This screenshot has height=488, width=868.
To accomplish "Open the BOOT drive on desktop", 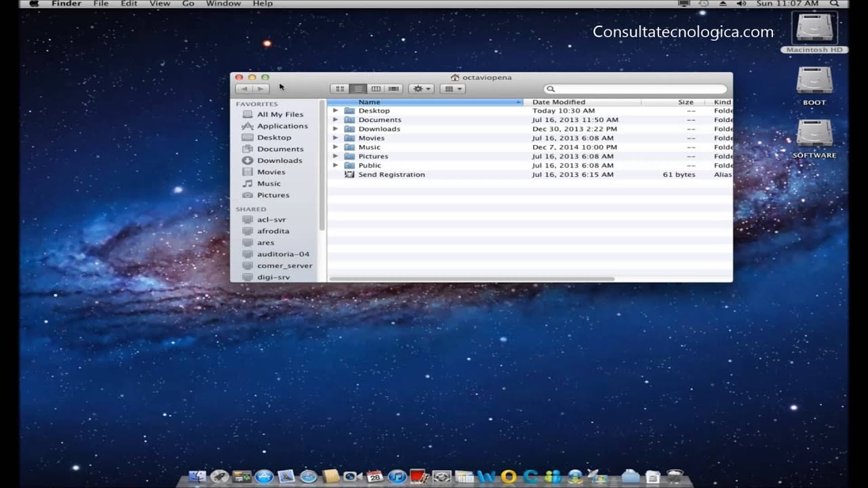I will (x=814, y=81).
